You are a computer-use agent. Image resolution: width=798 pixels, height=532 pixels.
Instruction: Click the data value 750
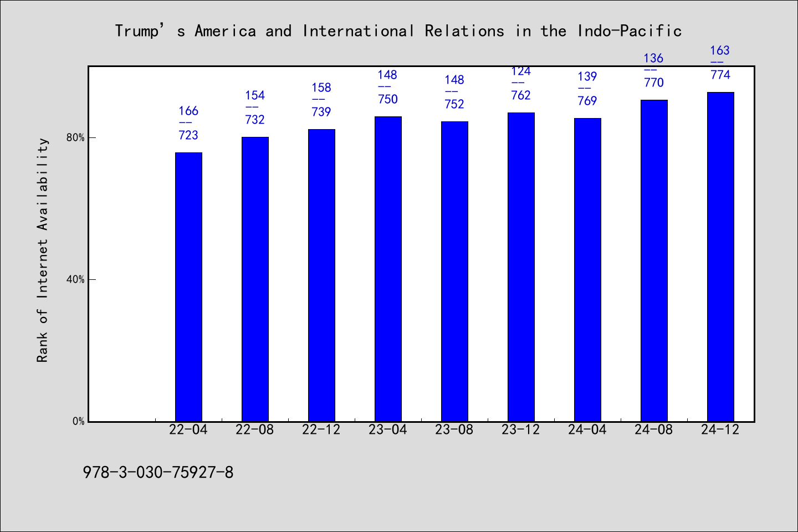tap(388, 99)
